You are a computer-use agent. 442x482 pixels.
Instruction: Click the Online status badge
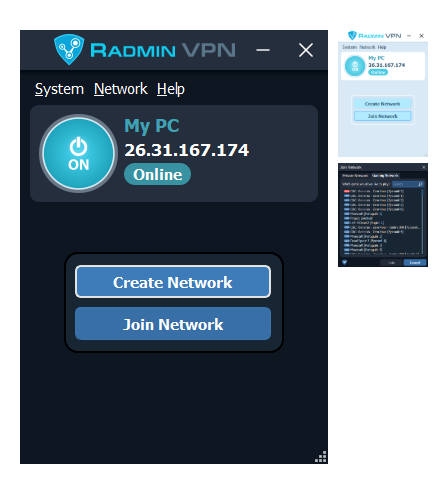[x=157, y=174]
